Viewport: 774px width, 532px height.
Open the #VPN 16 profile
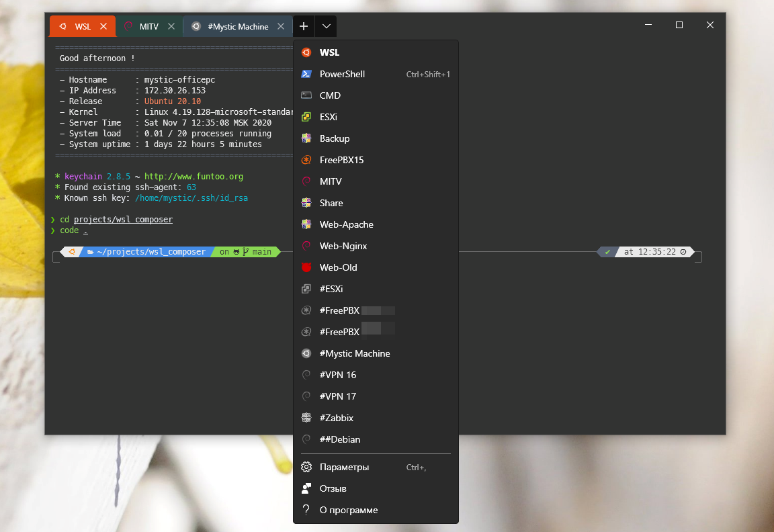coord(376,375)
